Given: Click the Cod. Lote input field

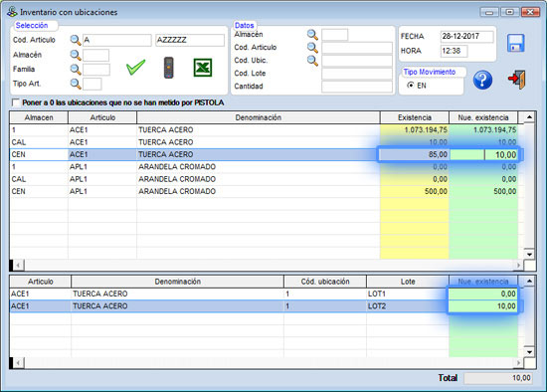Looking at the screenshot, I should pos(357,74).
